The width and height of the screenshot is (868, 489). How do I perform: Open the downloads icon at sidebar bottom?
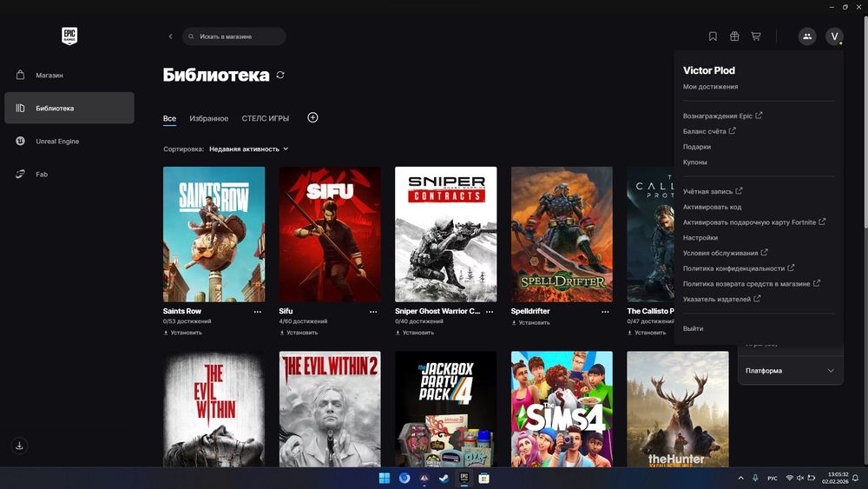19,446
